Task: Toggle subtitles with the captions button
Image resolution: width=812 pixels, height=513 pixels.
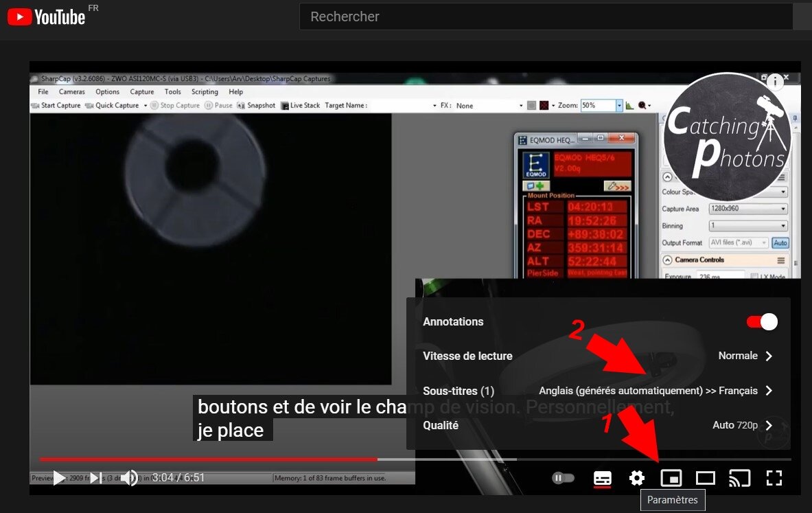Action: click(602, 478)
